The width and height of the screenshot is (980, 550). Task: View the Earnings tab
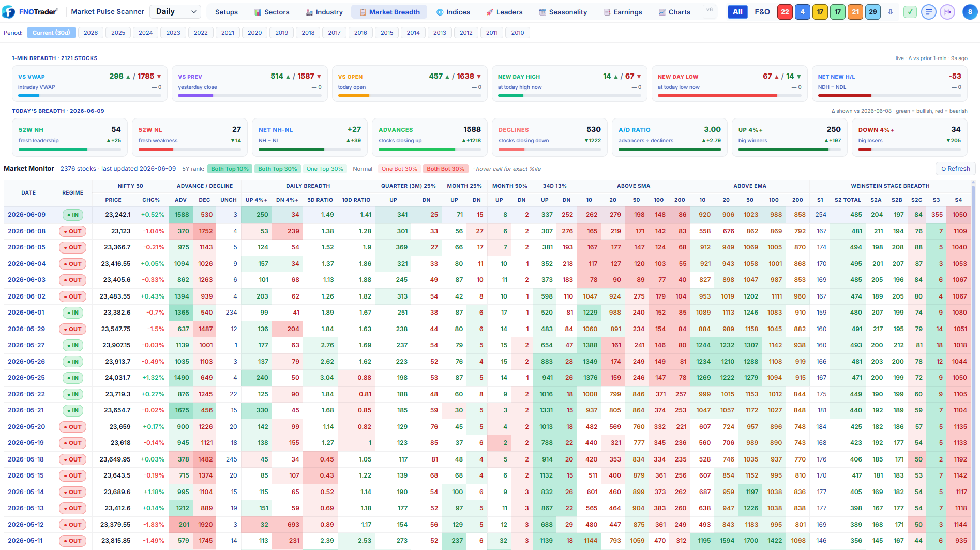623,12
